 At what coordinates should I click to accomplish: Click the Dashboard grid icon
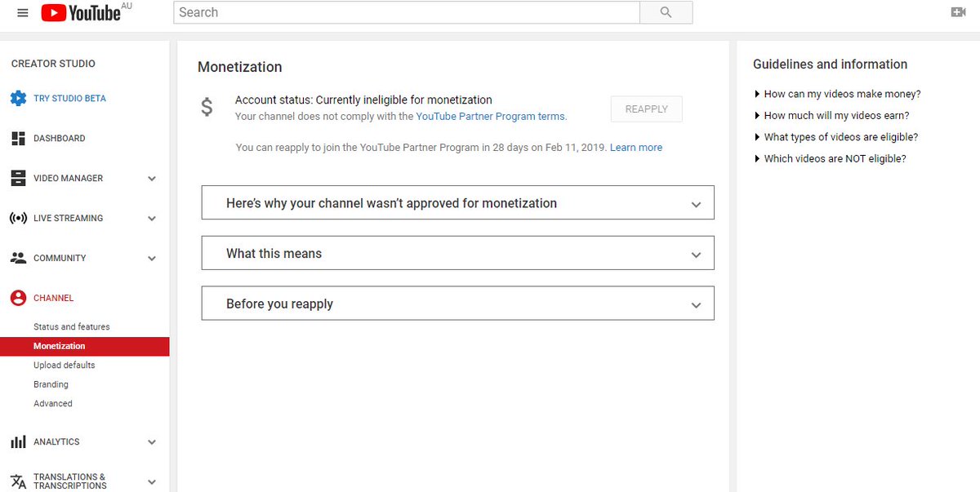pyautogui.click(x=18, y=139)
